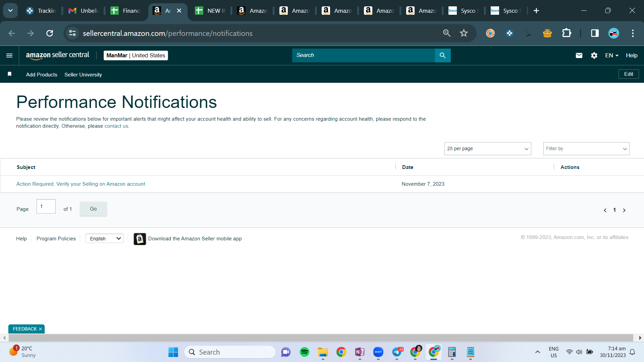
Task: Open the footer Help link
Action: (21, 239)
